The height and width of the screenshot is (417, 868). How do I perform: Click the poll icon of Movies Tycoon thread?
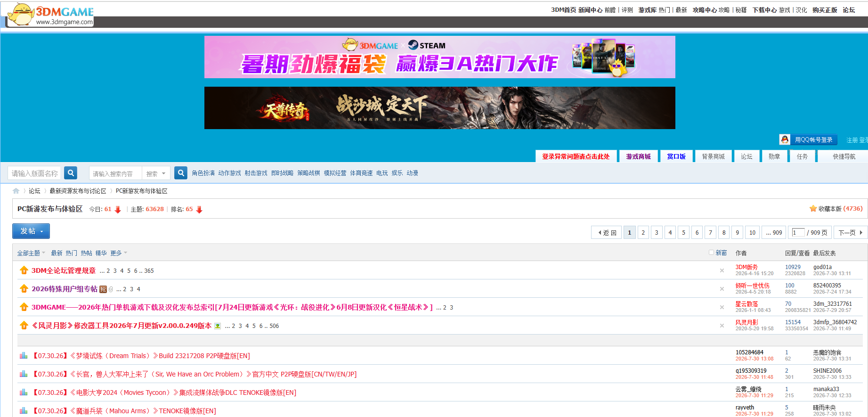[24, 392]
